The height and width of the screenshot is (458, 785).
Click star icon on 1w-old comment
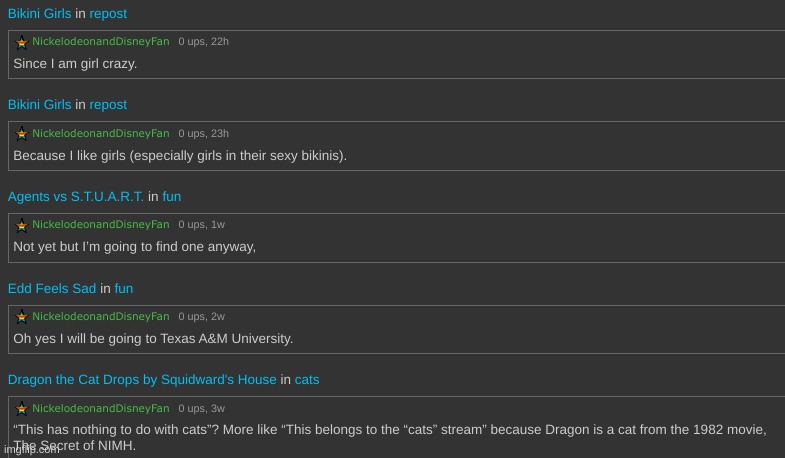pos(22,225)
